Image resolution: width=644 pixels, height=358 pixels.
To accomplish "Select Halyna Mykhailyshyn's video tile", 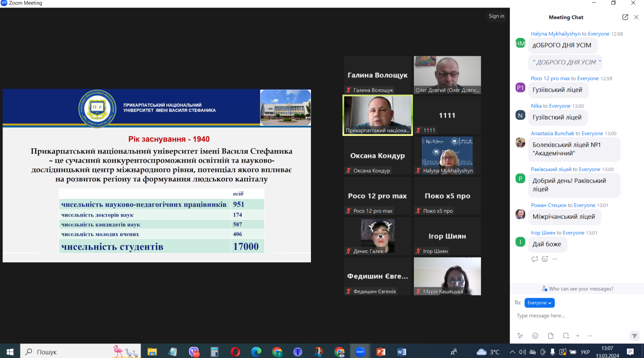I will point(447,155).
